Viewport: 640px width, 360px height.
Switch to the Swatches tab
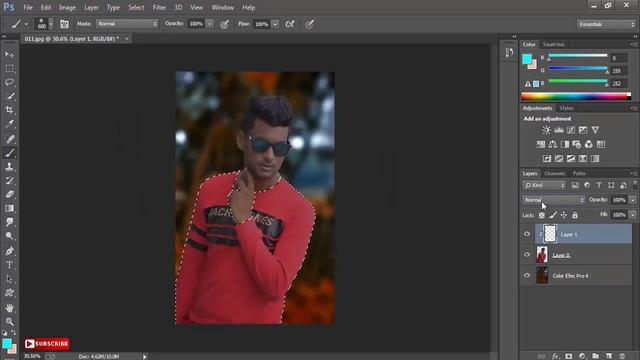[553, 44]
